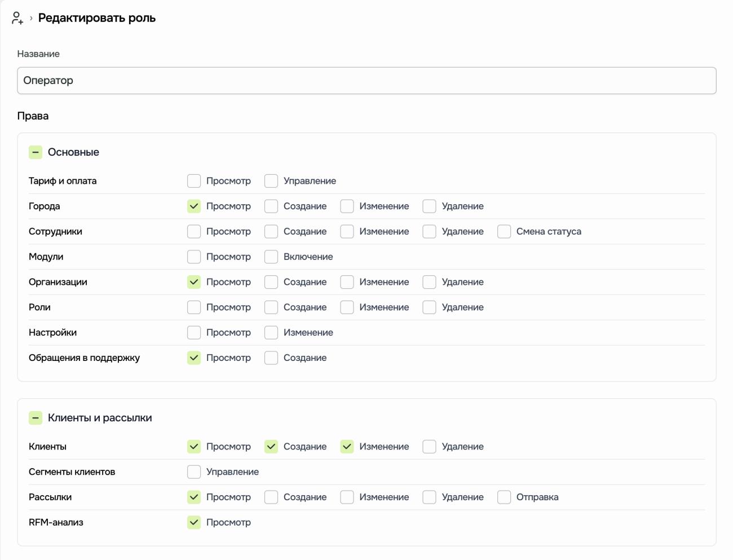Uncheck Просмотр for Рассылки
Screen dimensions: 733x560
(x=194, y=497)
